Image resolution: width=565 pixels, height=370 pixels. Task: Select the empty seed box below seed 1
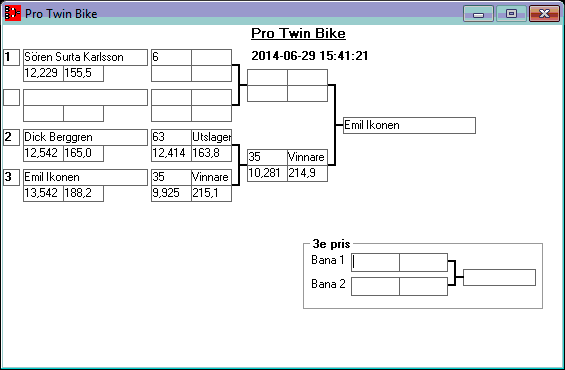[12, 97]
